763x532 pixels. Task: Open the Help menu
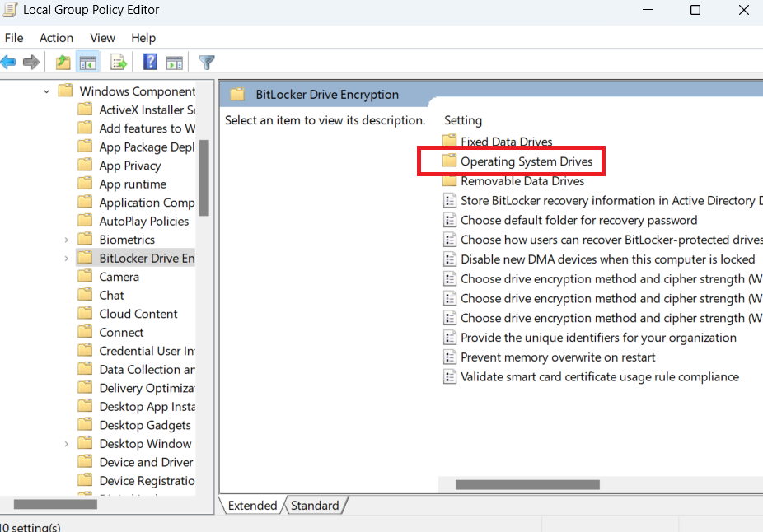click(x=143, y=38)
